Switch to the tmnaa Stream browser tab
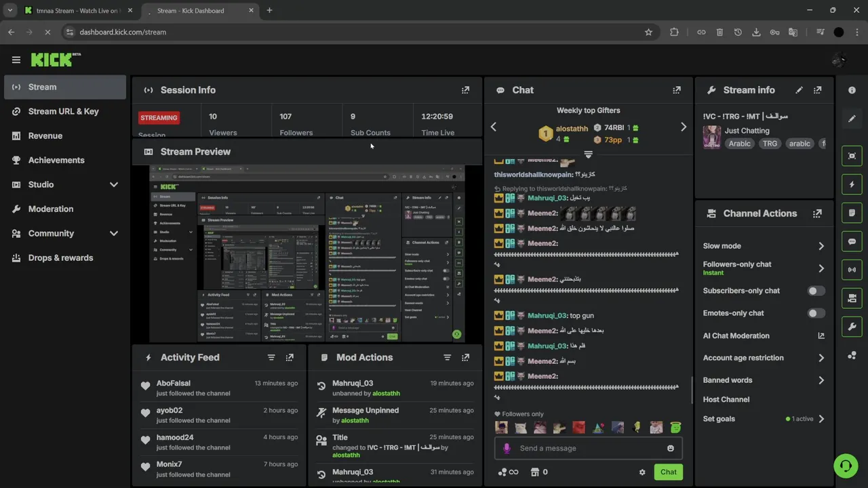Screen dimensions: 868x488 (x=76, y=11)
